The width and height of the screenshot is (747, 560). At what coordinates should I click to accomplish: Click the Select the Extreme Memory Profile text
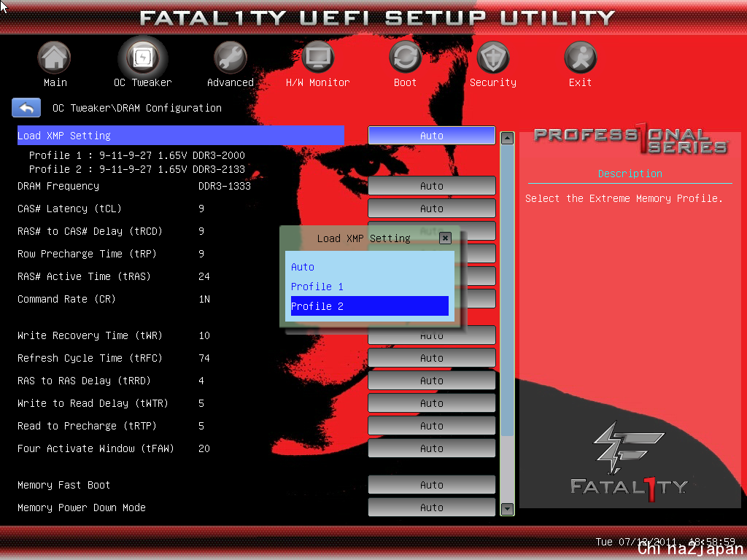(x=624, y=198)
